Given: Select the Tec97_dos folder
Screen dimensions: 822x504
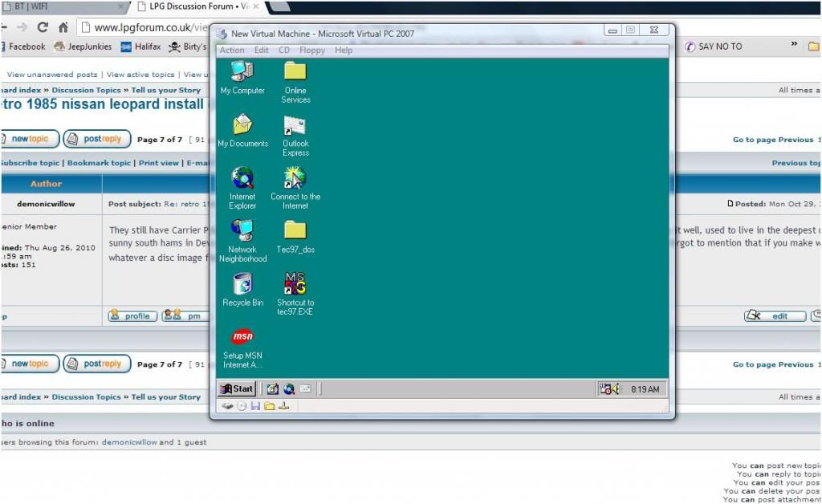Looking at the screenshot, I should click(x=295, y=237).
